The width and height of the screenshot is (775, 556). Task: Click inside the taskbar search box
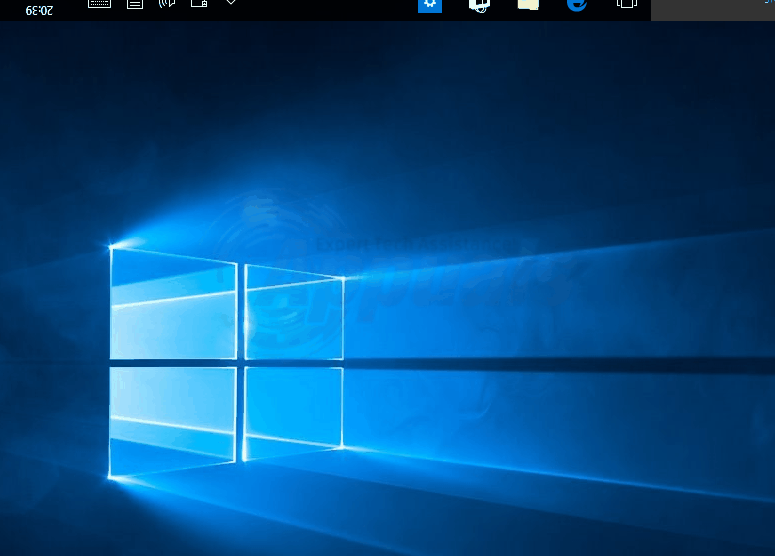pyautogui.click(x=712, y=9)
